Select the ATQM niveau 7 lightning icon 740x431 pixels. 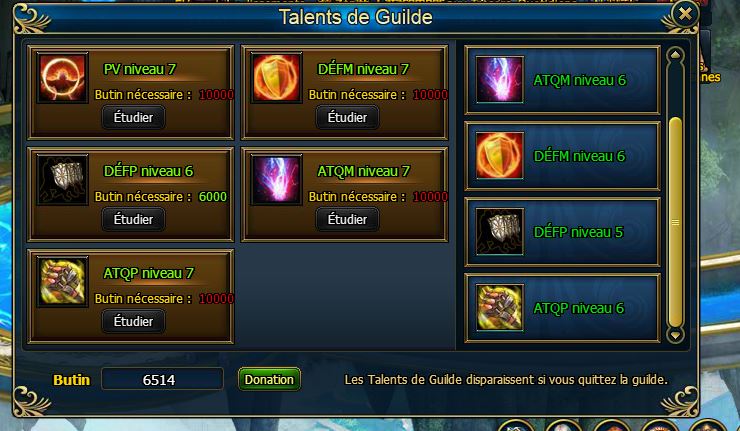point(277,179)
